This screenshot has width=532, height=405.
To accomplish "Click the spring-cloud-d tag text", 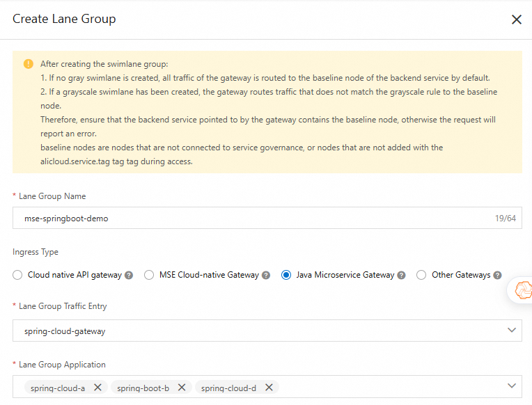I will pos(228,388).
